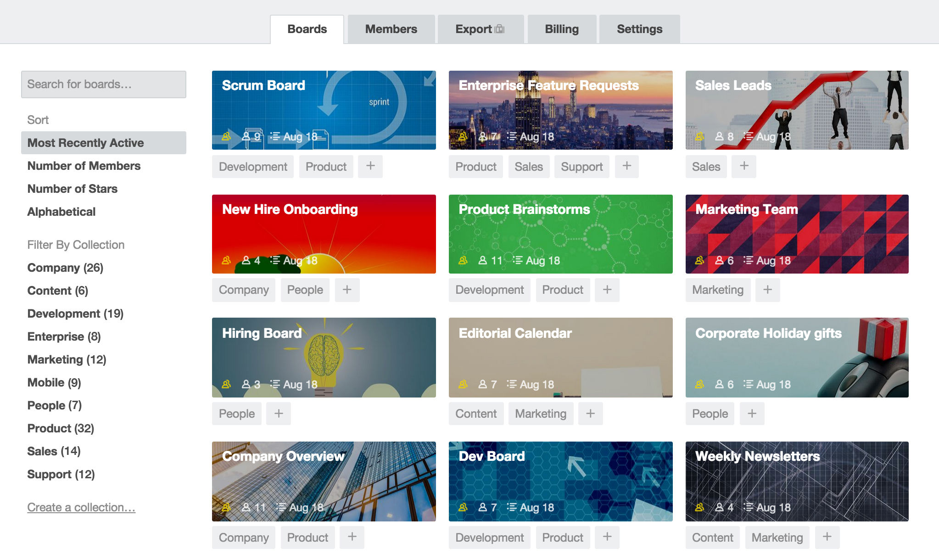Image resolution: width=939 pixels, height=560 pixels.
Task: Click yellow team icon on Scrum Board
Action: click(x=226, y=136)
